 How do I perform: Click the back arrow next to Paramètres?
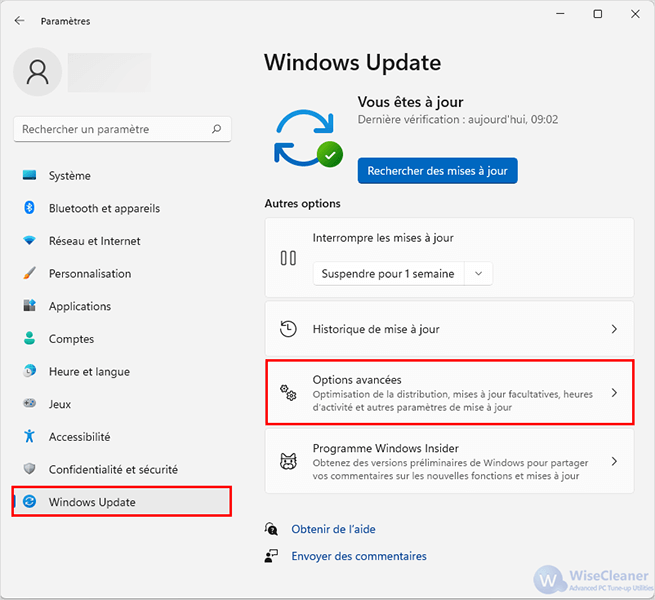pos(19,20)
